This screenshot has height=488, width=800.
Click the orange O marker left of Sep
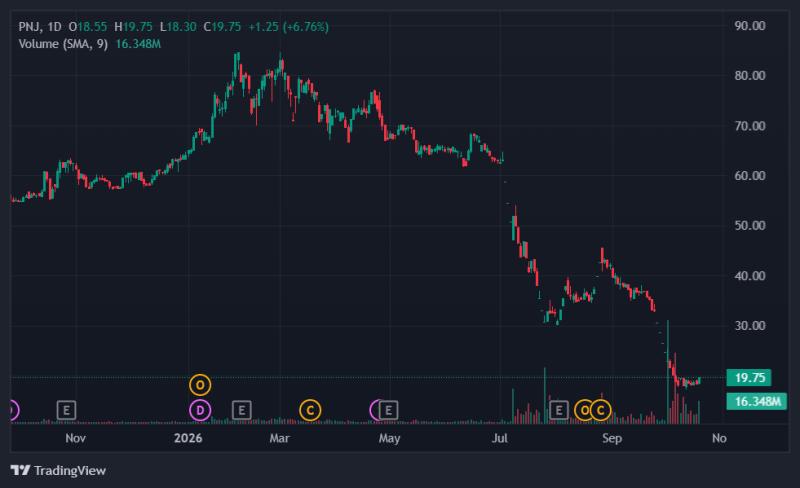click(584, 410)
